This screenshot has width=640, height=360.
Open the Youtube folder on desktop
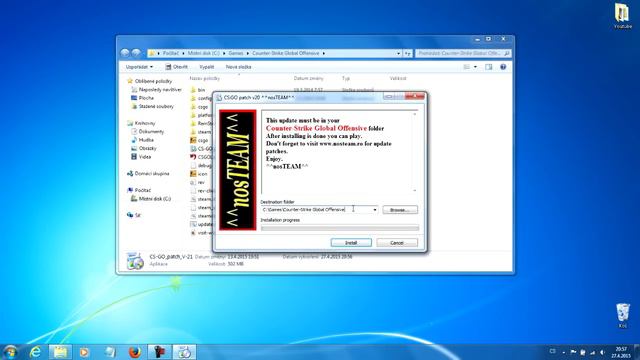click(623, 16)
